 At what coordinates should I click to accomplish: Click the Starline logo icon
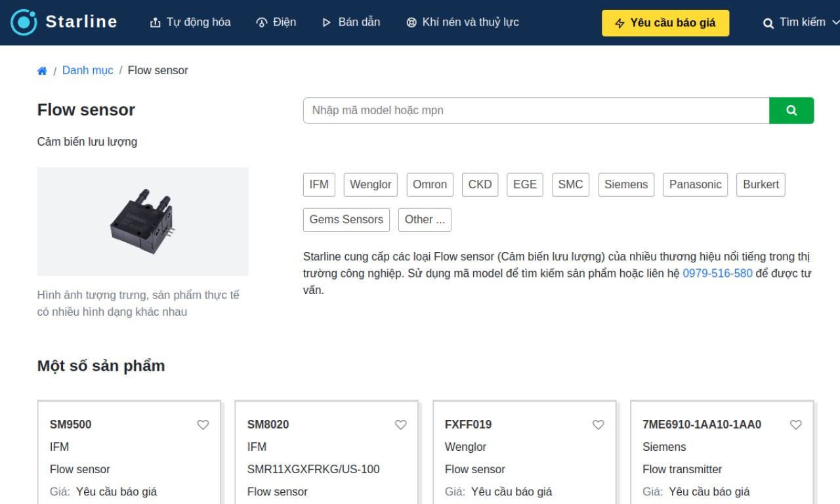pos(24,22)
